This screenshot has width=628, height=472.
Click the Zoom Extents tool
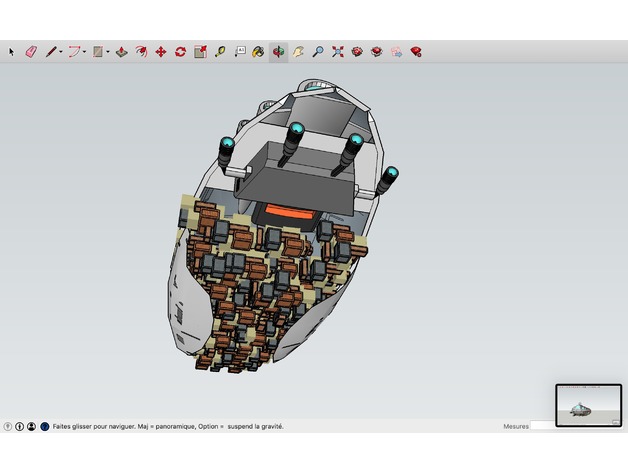[338, 52]
